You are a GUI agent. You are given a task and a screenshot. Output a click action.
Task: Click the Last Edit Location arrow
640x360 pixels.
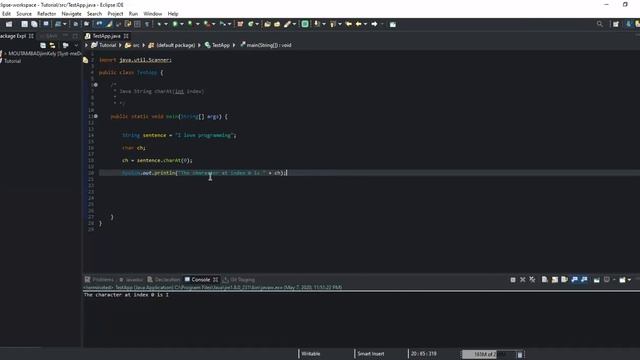(349, 24)
